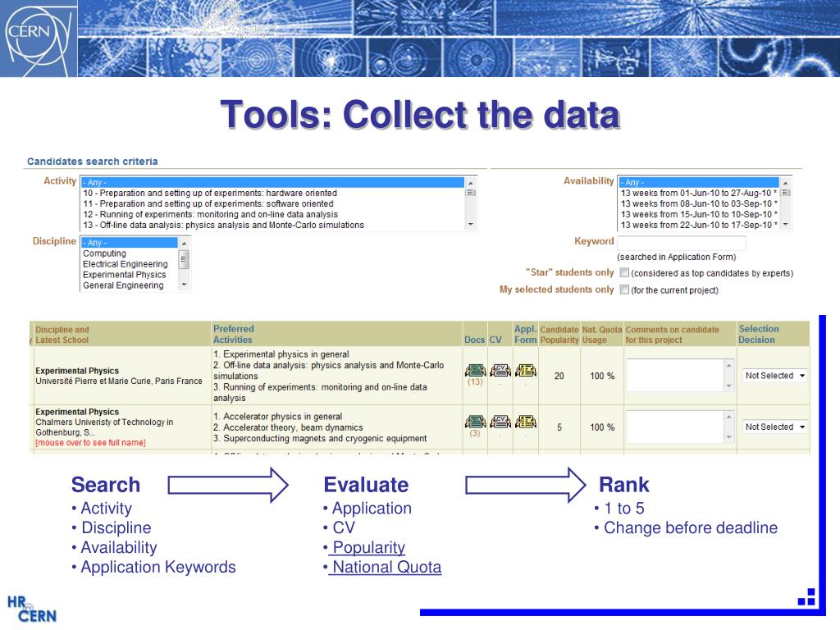Select activity '13 - Off-line data analysis'
The image size is (840, 630).
(223, 225)
